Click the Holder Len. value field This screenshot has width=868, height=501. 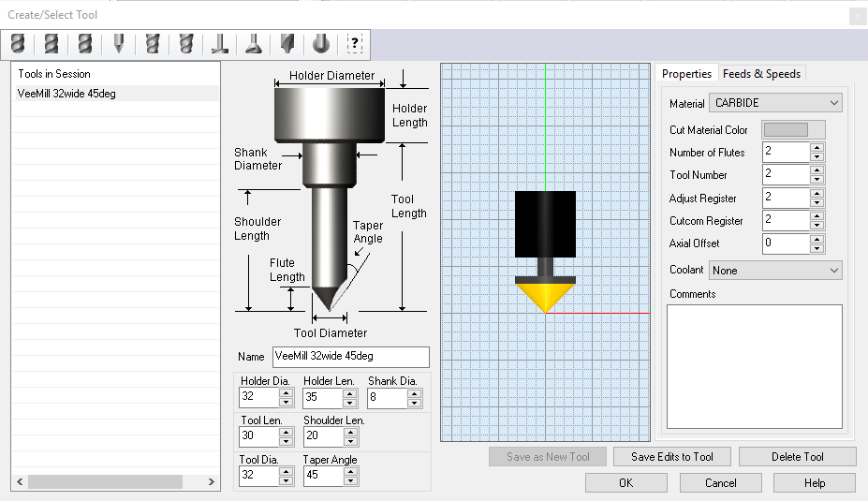coord(323,397)
